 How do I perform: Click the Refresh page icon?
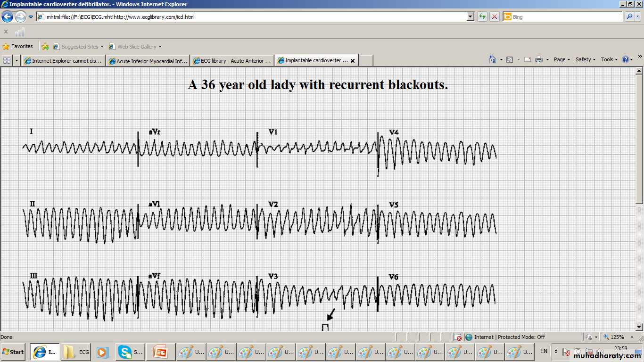[x=482, y=17]
